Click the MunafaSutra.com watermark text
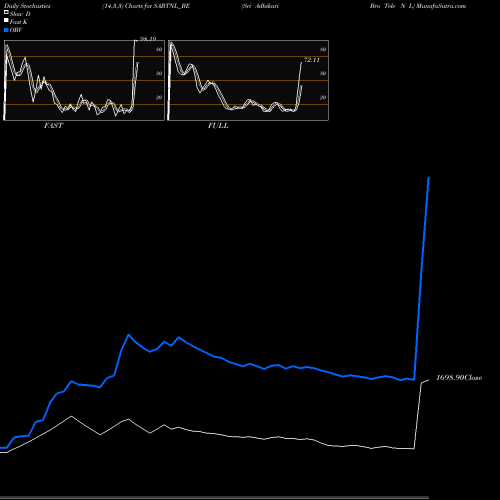The image size is (500, 500). point(441,6)
